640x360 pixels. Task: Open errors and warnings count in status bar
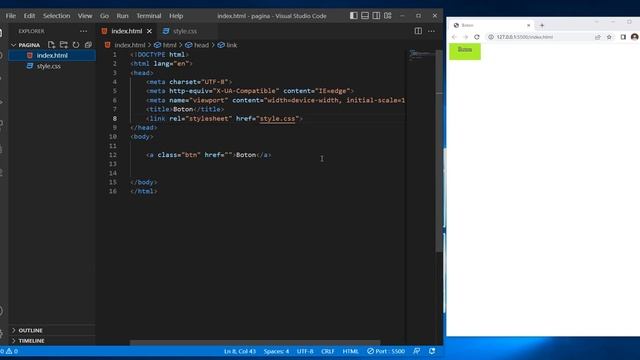(x=9, y=351)
